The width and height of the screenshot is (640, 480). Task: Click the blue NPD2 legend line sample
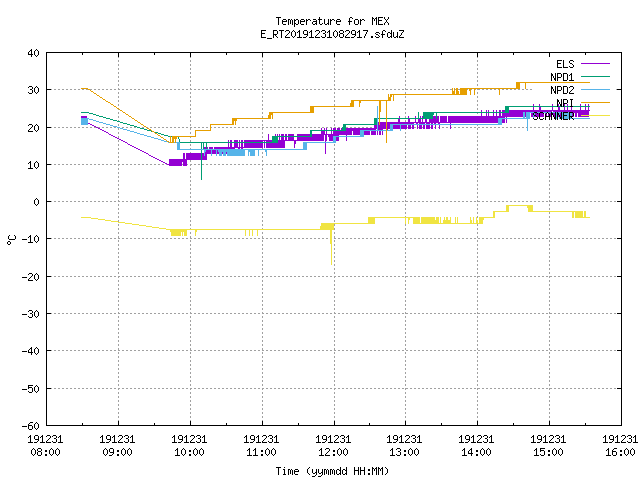pyautogui.click(x=595, y=89)
